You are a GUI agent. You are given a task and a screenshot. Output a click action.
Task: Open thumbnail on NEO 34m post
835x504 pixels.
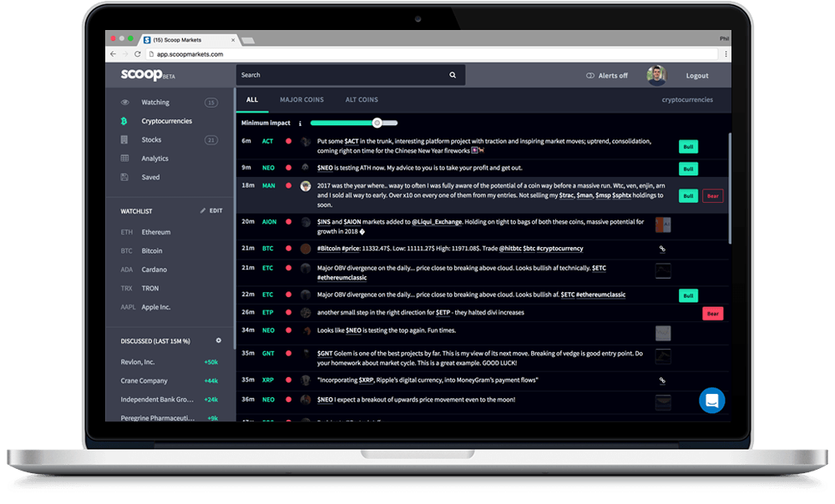(x=662, y=333)
